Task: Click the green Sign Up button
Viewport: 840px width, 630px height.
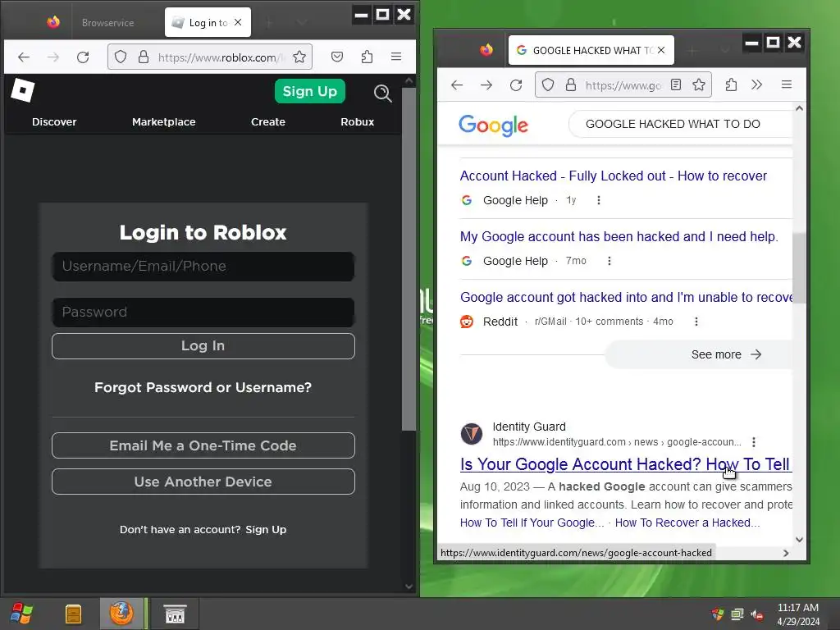Action: (x=309, y=92)
